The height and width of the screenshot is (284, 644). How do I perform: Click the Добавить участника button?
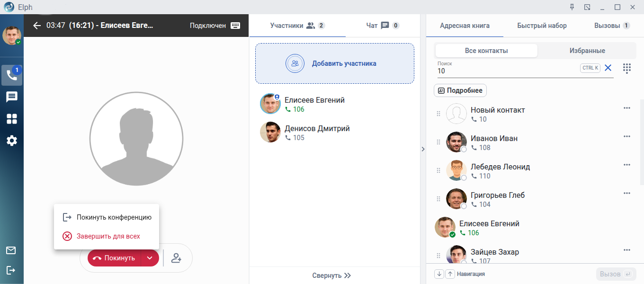[335, 63]
